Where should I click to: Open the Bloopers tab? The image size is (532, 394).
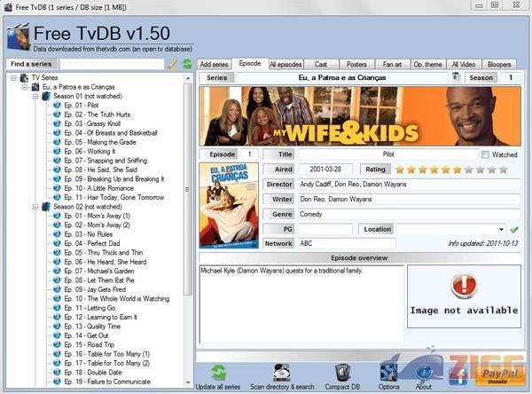[499, 64]
